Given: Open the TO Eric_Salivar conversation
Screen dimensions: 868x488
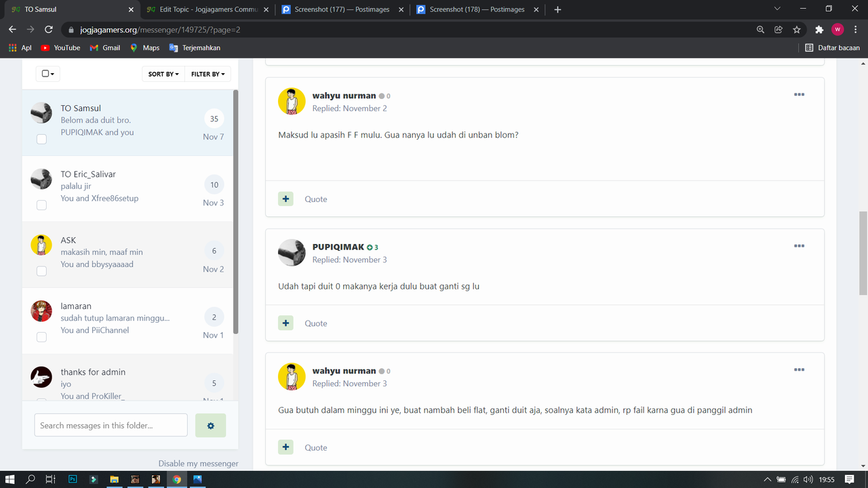Looking at the screenshot, I should click(x=88, y=174).
